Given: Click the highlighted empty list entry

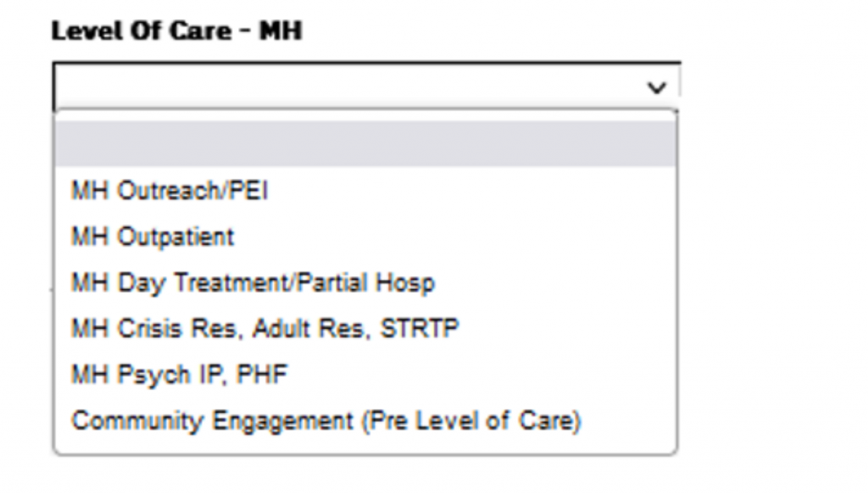Looking at the screenshot, I should pos(364,142).
